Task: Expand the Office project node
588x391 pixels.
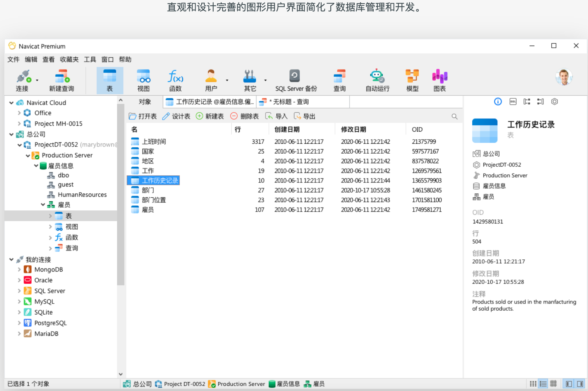Action: coord(19,113)
